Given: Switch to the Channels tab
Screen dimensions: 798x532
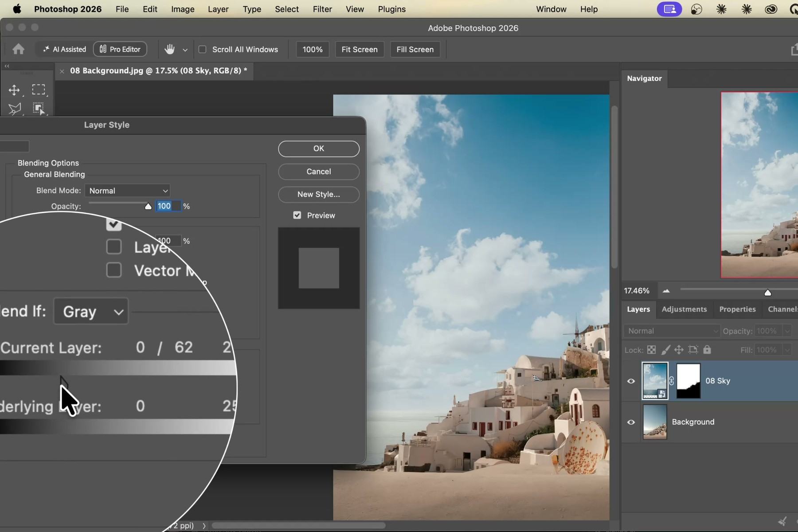Looking at the screenshot, I should (782, 309).
